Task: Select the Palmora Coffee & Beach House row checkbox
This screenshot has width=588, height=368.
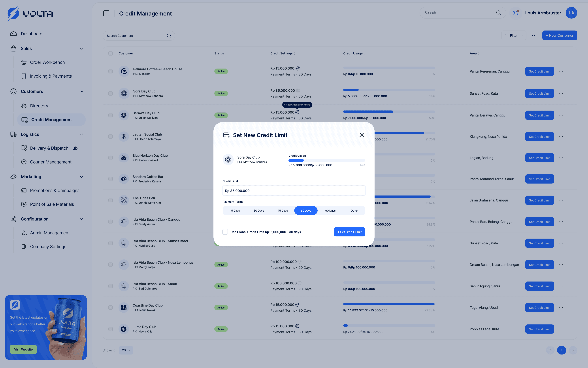Action: pos(111,71)
